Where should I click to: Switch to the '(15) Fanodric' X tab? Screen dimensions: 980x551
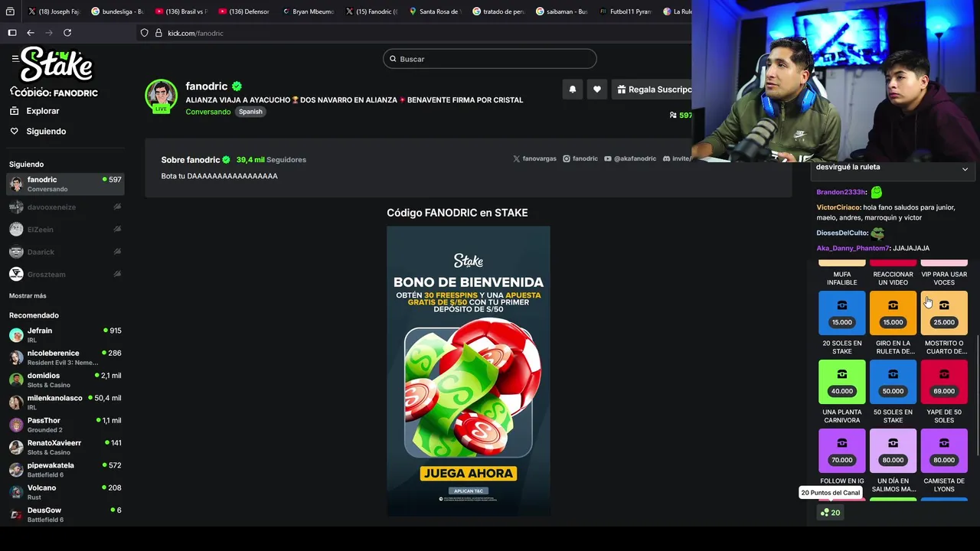[x=370, y=11]
